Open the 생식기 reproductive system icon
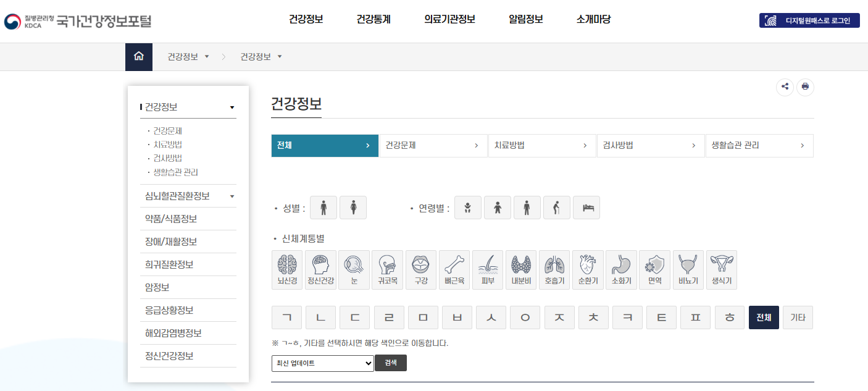 [x=721, y=270]
